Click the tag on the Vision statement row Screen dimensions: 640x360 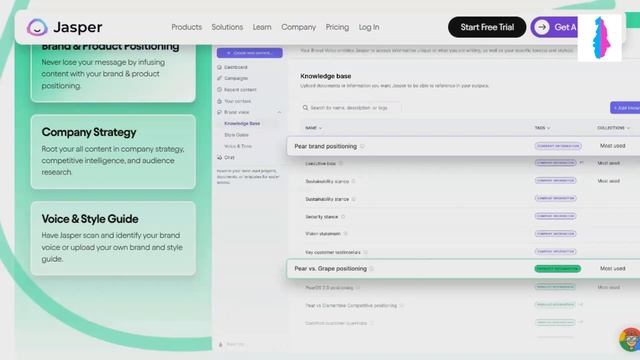tap(556, 233)
